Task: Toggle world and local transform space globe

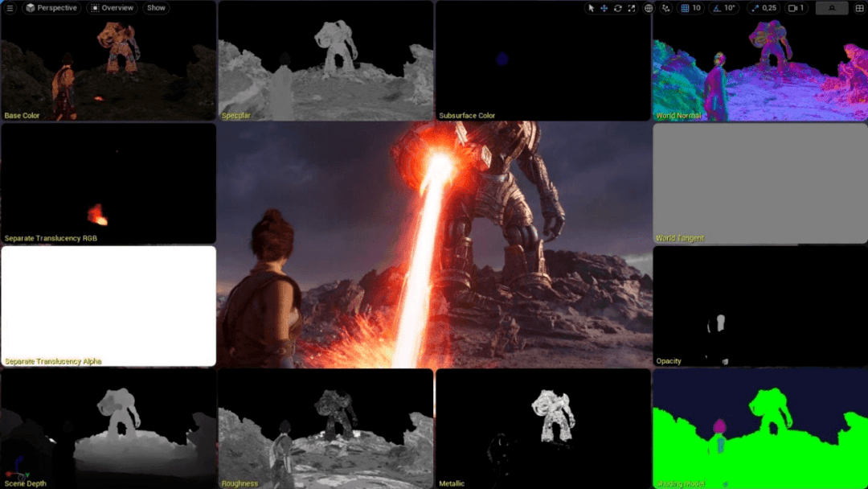Action: (x=649, y=8)
